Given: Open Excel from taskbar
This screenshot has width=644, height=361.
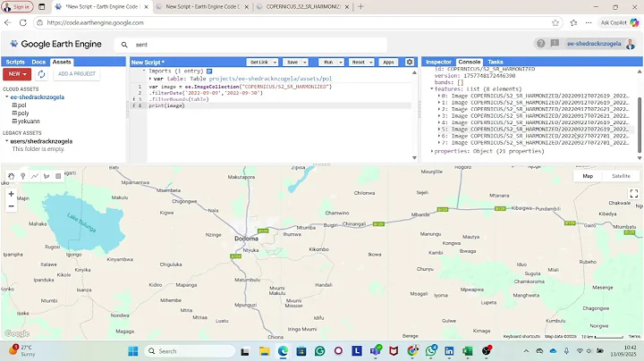Looking at the screenshot, I should pyautogui.click(x=468, y=351).
